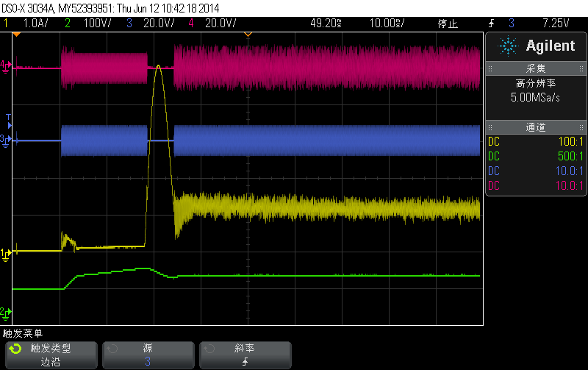
Task: Click the yellow current spike peak
Action: point(158,66)
